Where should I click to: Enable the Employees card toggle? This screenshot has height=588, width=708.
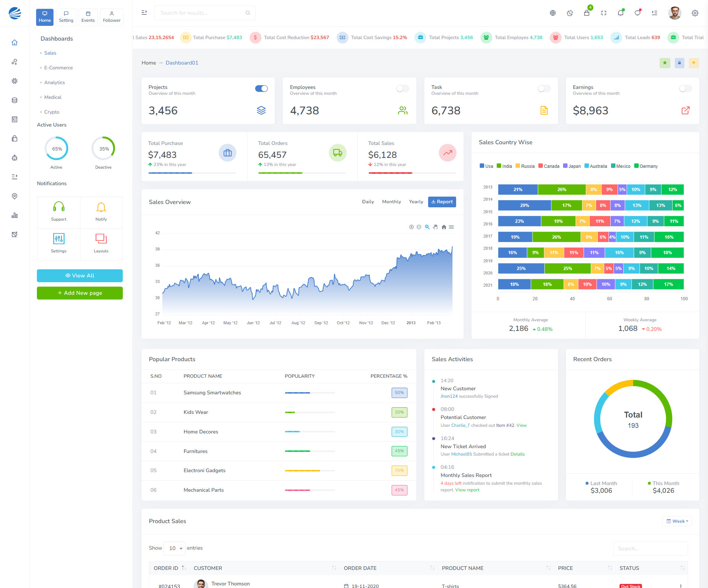pos(403,89)
